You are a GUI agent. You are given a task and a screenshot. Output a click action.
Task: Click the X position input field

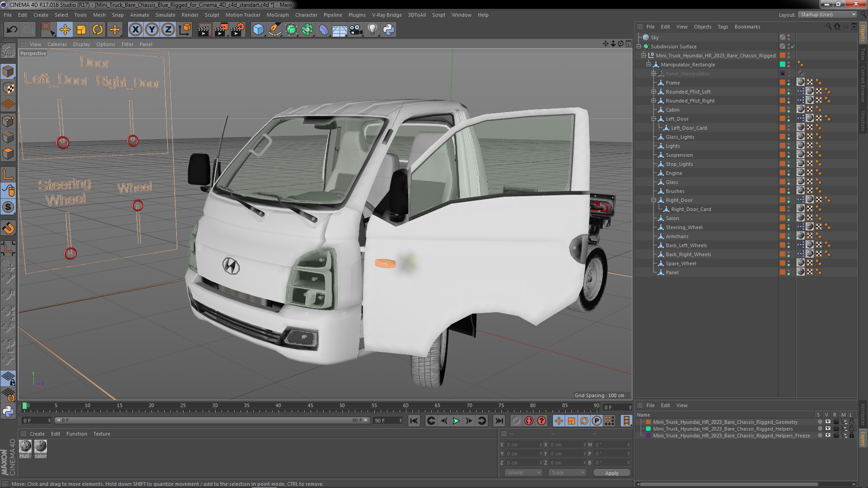[x=524, y=445]
